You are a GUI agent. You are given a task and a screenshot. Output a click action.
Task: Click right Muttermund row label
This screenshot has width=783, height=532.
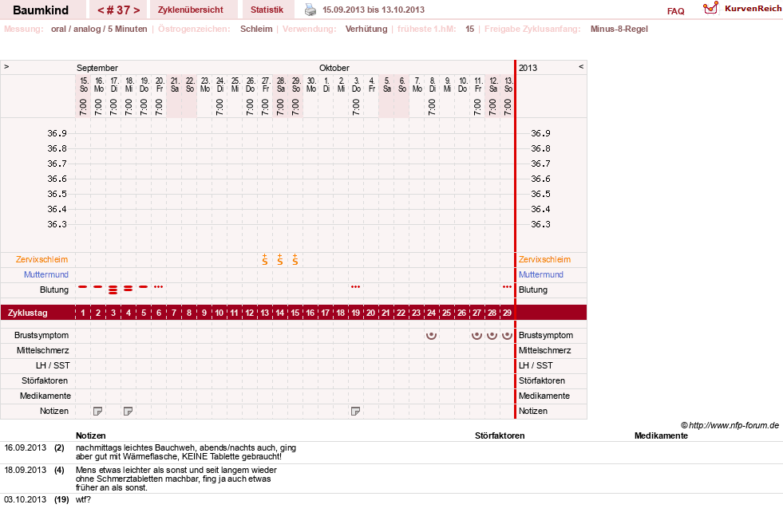[541, 274]
